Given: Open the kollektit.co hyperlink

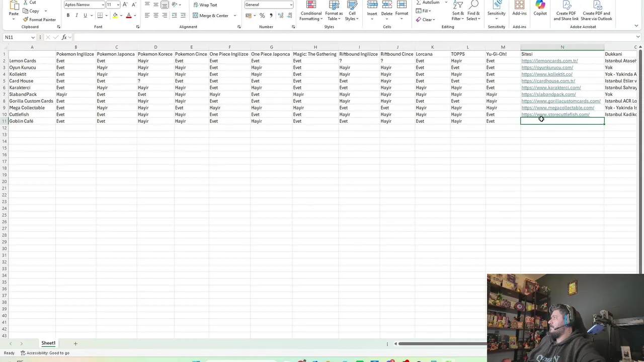Looking at the screenshot, I should tap(547, 74).
